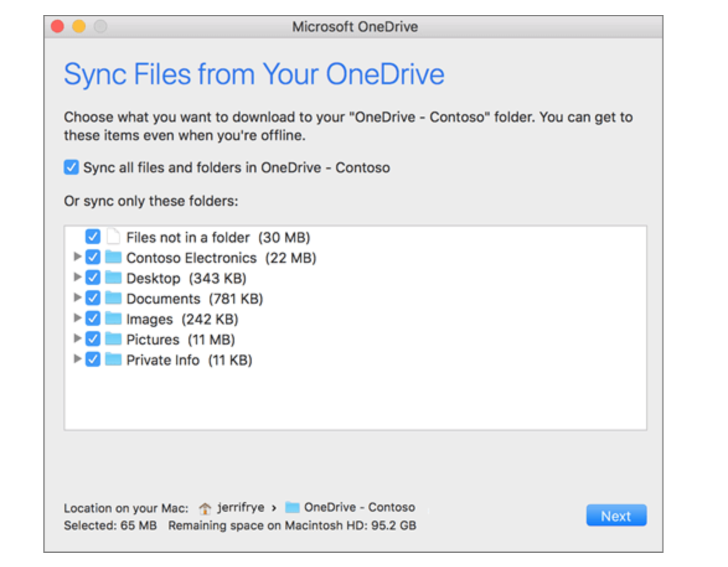
Task: Click the Microsoft OneDrive window title
Action: point(355,27)
